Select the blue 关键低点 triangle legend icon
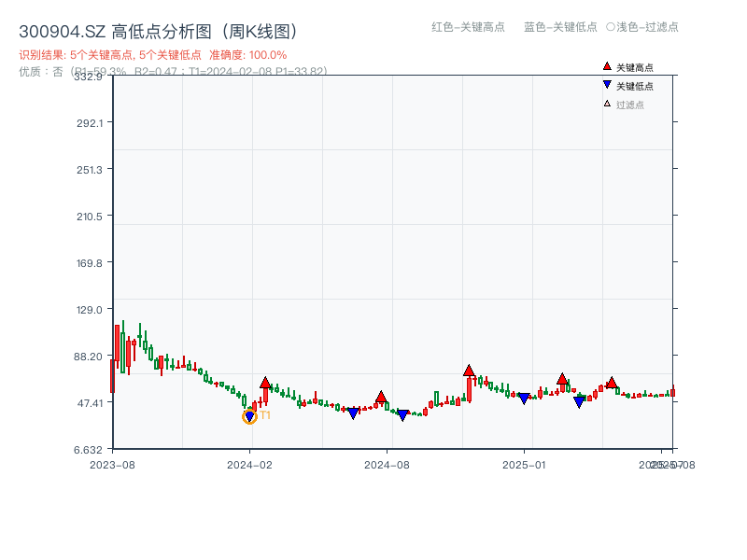 605,85
